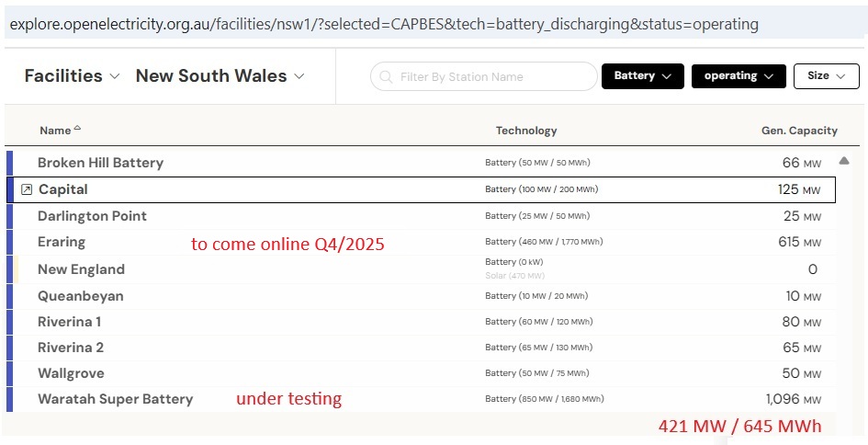Select Riverina 1 in the list
This screenshot has width=868, height=445.
[x=70, y=322]
